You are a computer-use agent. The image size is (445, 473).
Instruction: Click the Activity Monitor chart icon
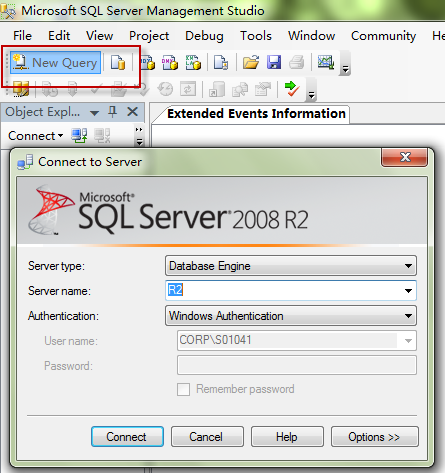326,62
